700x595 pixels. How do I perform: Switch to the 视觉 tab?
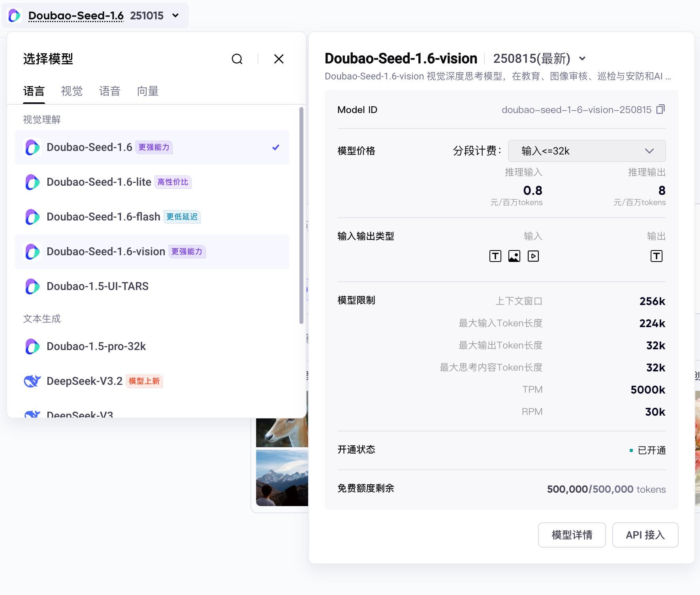tap(72, 91)
